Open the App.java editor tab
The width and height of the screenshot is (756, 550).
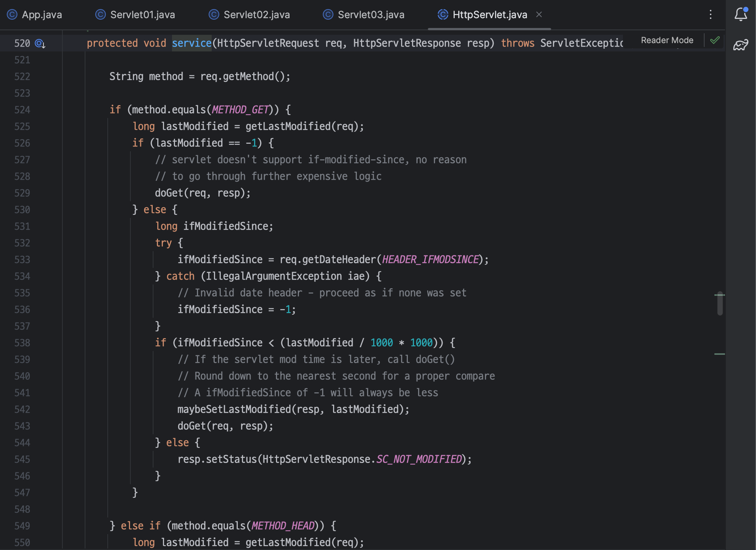tap(42, 14)
